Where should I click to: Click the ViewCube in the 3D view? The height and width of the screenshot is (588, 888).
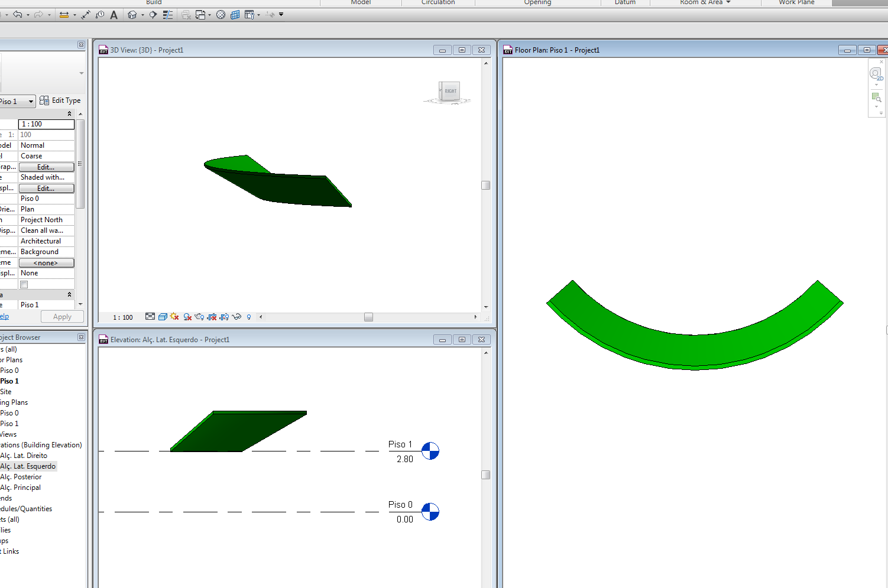click(x=449, y=92)
